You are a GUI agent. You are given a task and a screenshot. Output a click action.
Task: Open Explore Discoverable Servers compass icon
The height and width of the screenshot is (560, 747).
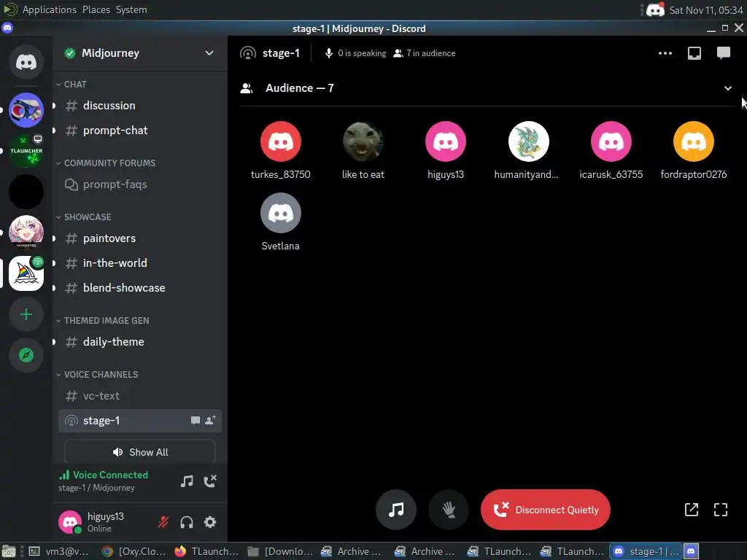tap(26, 355)
